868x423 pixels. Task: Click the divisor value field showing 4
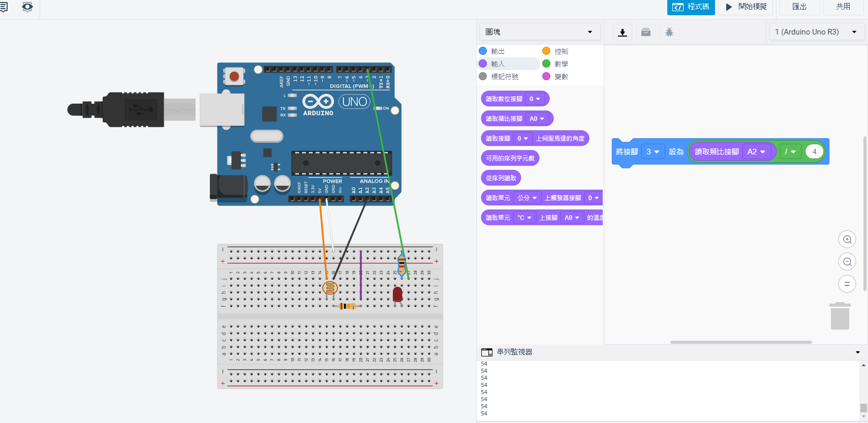814,152
